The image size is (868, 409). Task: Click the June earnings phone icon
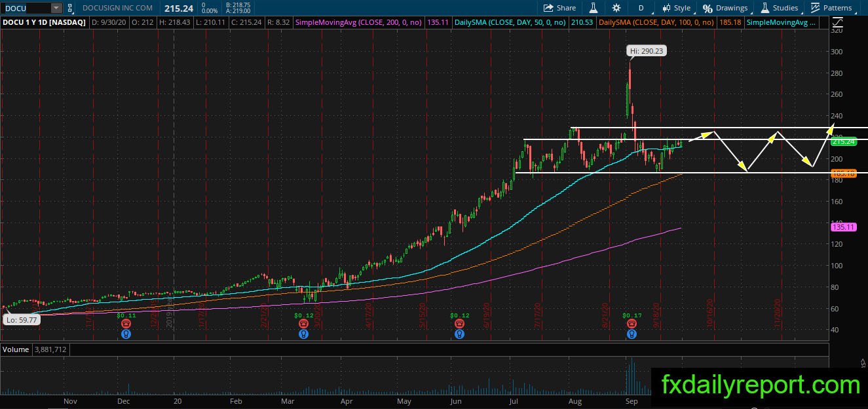(460, 324)
